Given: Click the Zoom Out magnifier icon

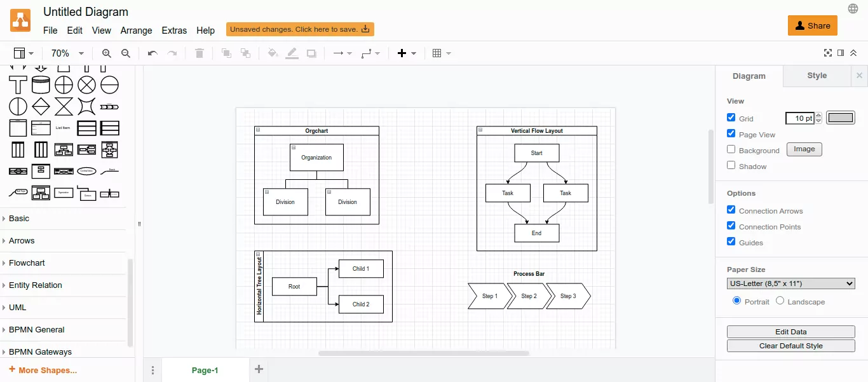Looking at the screenshot, I should (x=126, y=54).
